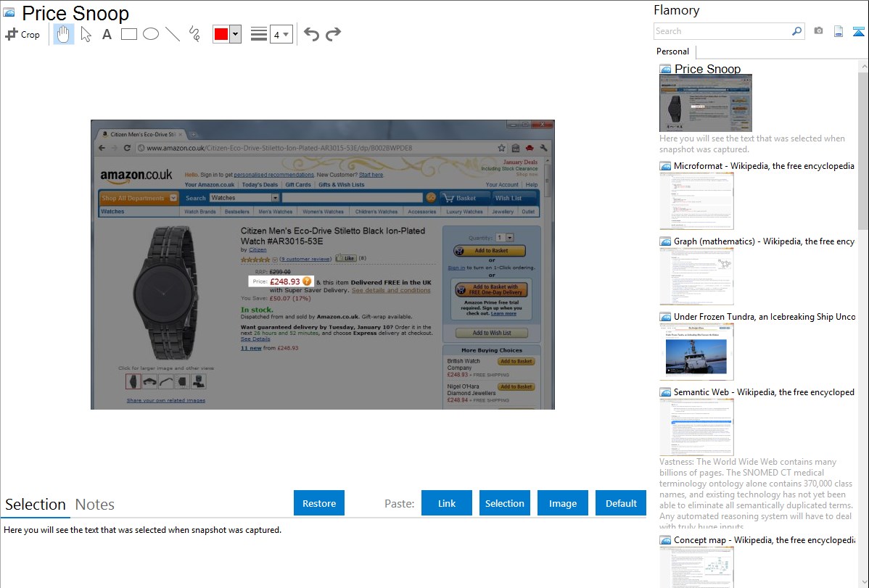This screenshot has height=588, width=869.
Task: Click the Graph (mathematics) title text
Action: [764, 241]
